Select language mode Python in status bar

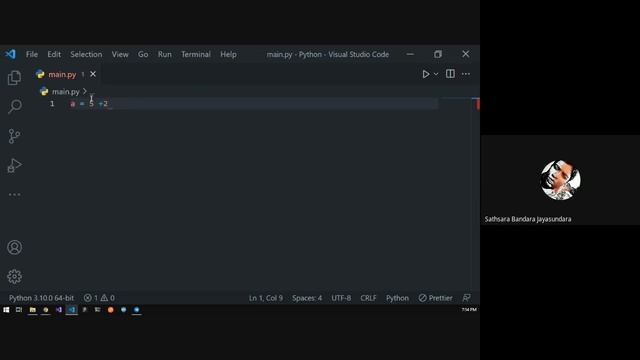tap(397, 298)
